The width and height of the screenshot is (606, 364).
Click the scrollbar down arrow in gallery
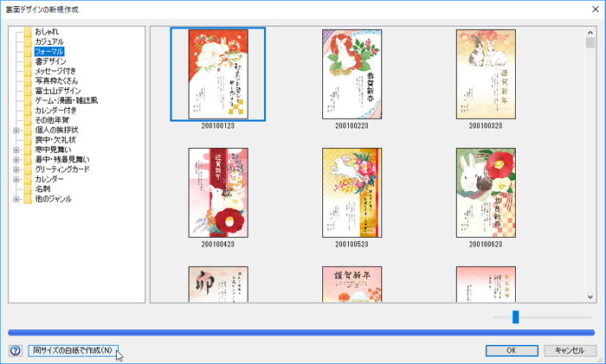(590, 296)
